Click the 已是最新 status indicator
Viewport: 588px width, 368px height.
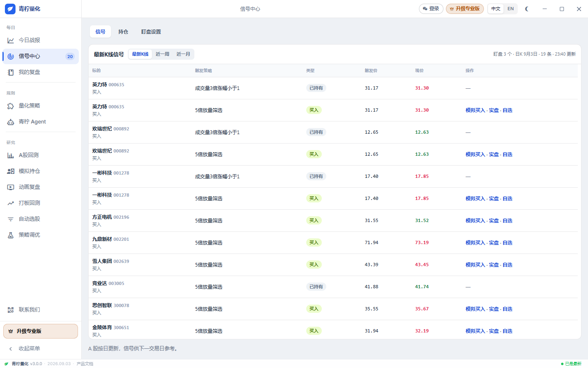coord(571,364)
